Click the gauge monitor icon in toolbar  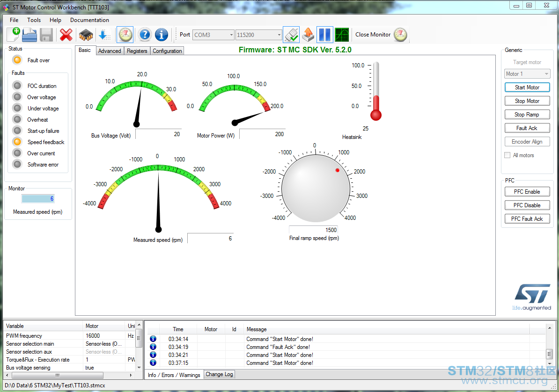[125, 35]
